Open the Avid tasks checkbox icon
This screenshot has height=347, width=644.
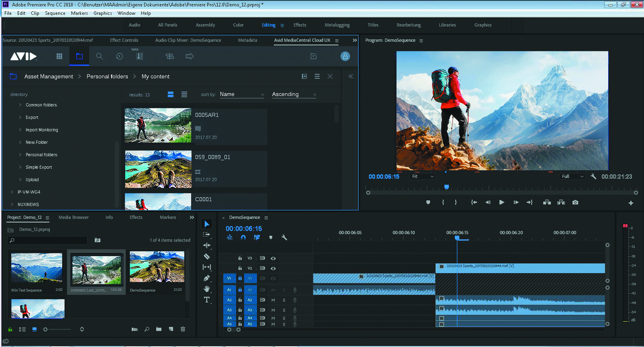click(314, 56)
